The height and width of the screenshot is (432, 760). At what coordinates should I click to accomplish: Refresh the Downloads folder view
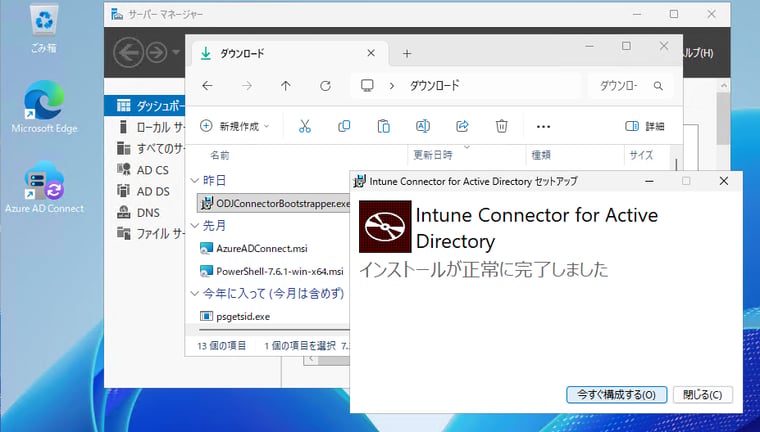(325, 86)
